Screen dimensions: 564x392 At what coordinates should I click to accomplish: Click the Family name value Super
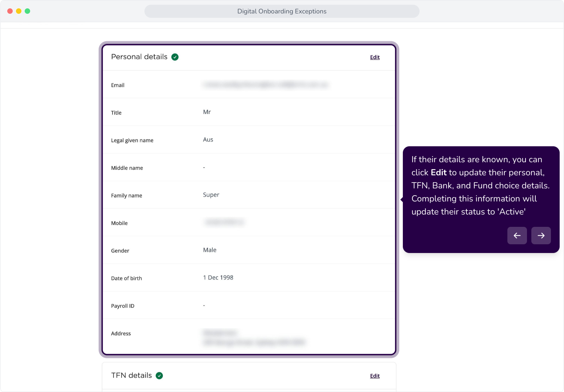click(211, 195)
